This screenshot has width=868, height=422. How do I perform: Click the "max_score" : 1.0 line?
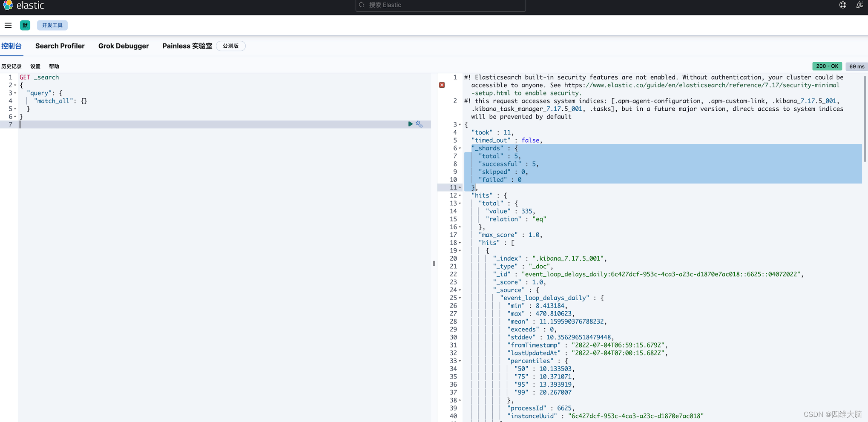coord(510,235)
